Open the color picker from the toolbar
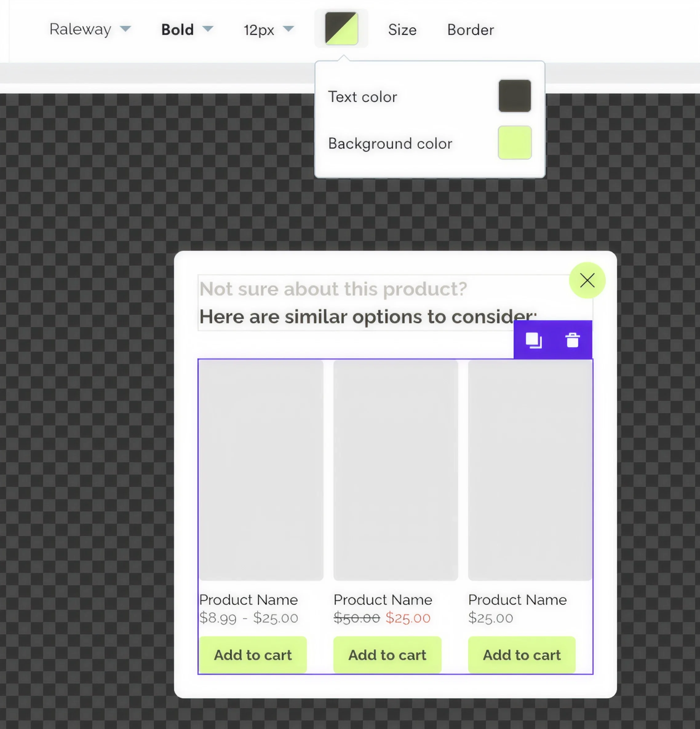The image size is (700, 729). [341, 28]
